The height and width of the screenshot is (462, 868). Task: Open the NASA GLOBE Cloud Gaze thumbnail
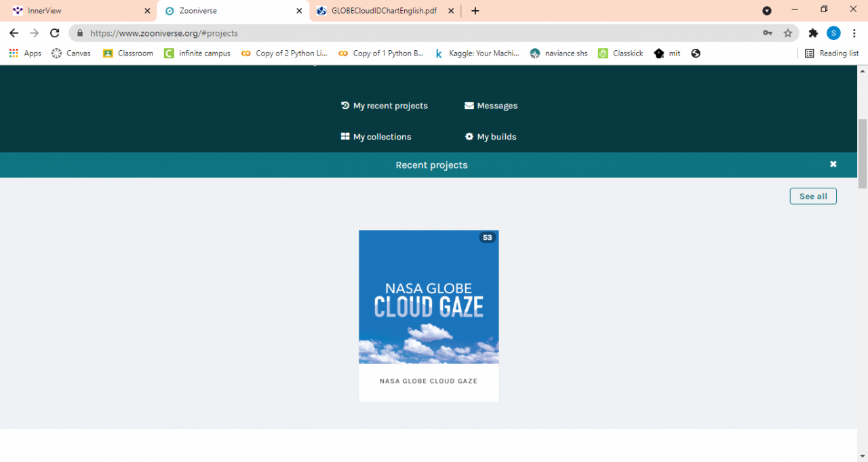click(x=429, y=297)
